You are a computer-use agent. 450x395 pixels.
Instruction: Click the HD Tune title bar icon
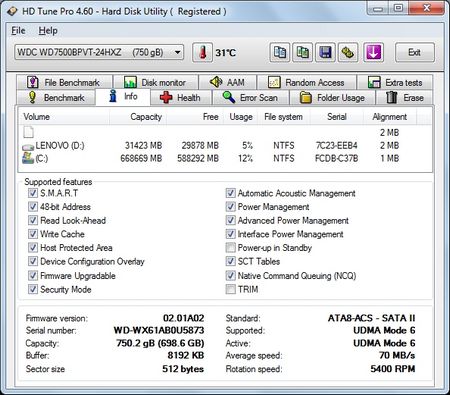pos(12,11)
